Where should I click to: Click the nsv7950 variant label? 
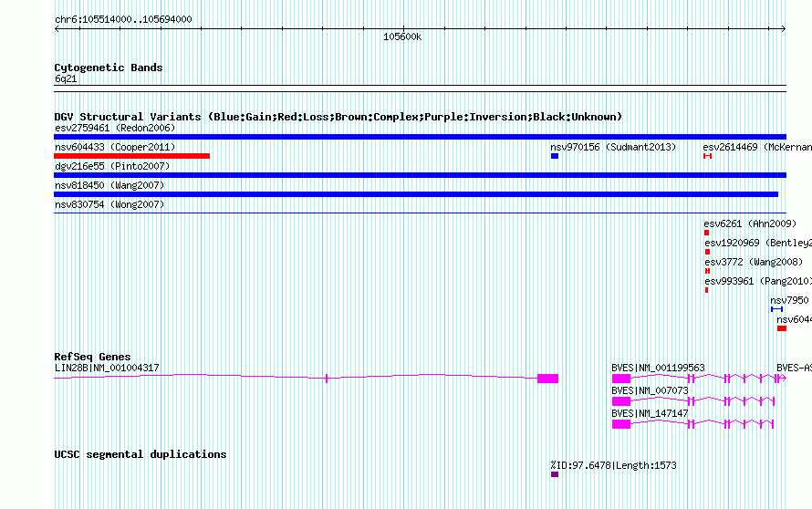click(789, 300)
